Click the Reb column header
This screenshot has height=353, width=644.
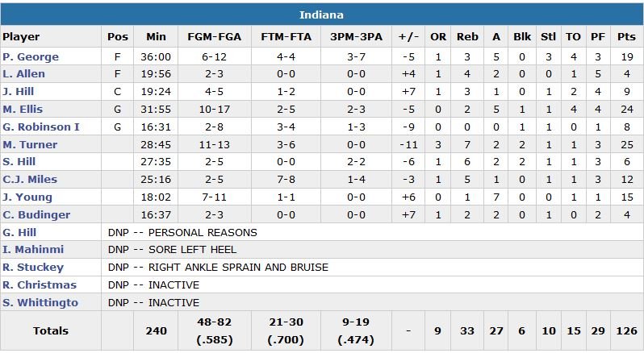[x=467, y=37]
